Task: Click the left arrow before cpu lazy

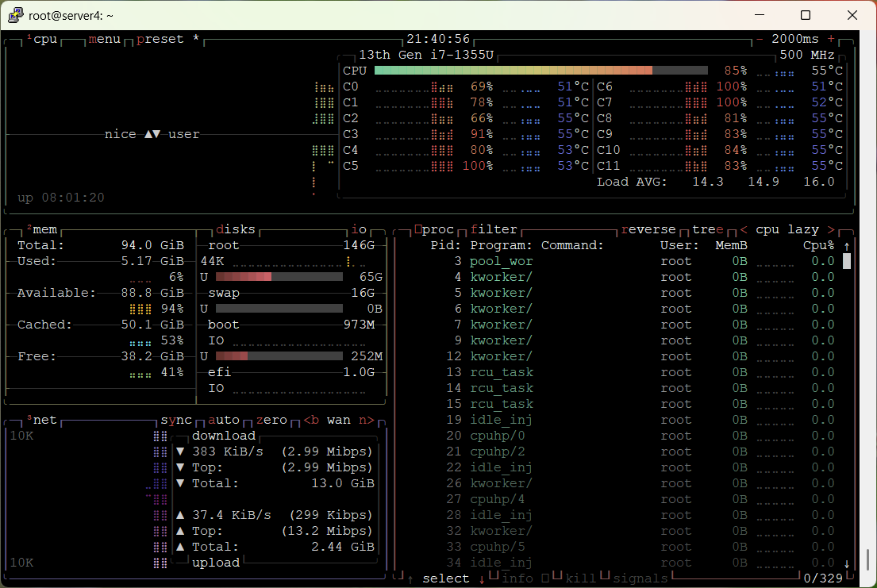Action: tap(744, 229)
